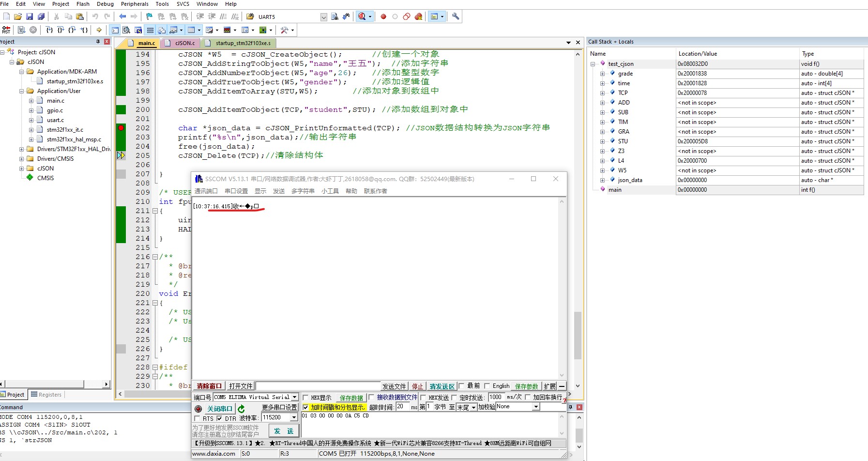This screenshot has width=868, height=461.
Task: Click the Save All icon
Action: 41,16
